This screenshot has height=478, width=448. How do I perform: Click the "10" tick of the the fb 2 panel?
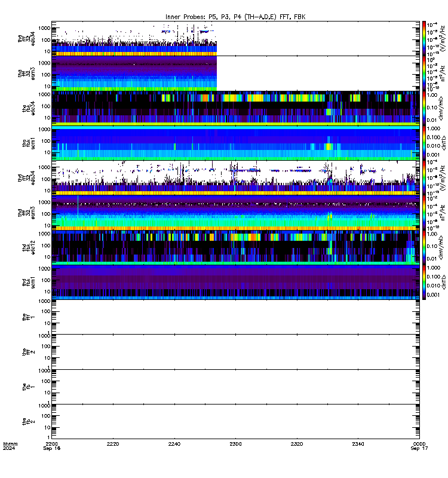[48, 427]
